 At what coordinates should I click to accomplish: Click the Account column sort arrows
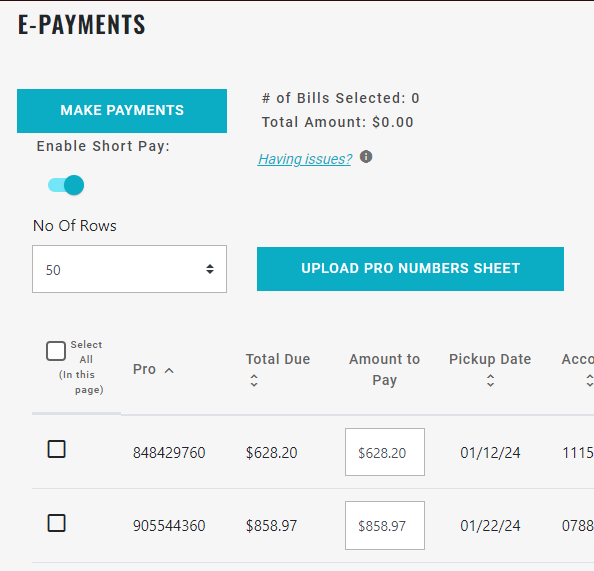tap(589, 380)
